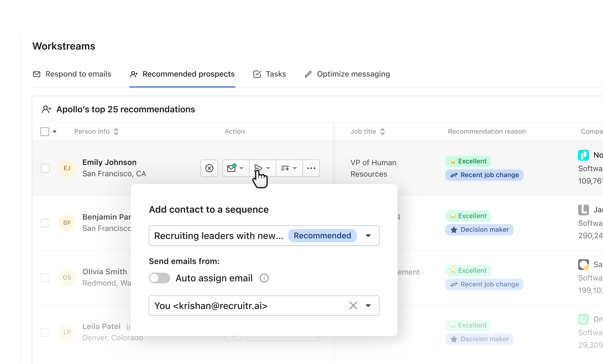Toggle Auto assign email switch
603x364 pixels.
(x=159, y=278)
